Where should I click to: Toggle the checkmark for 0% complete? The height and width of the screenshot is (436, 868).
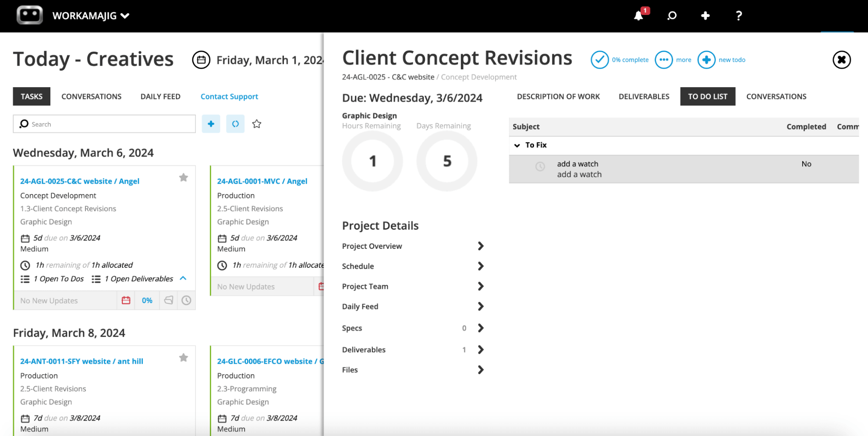tap(600, 60)
